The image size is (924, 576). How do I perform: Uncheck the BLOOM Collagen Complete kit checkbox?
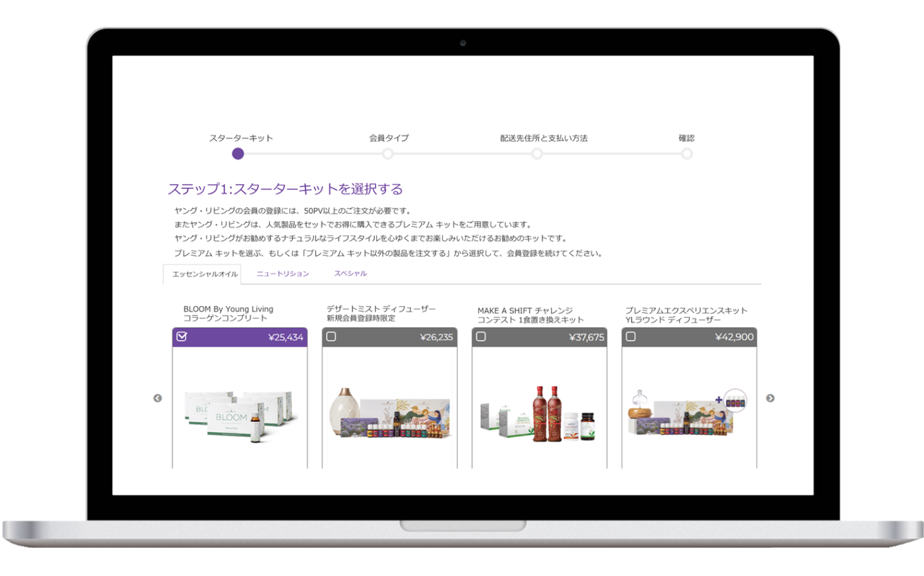[182, 336]
